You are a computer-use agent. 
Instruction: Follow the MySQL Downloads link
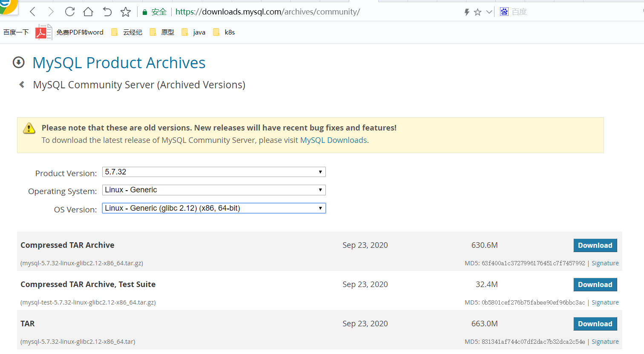333,140
